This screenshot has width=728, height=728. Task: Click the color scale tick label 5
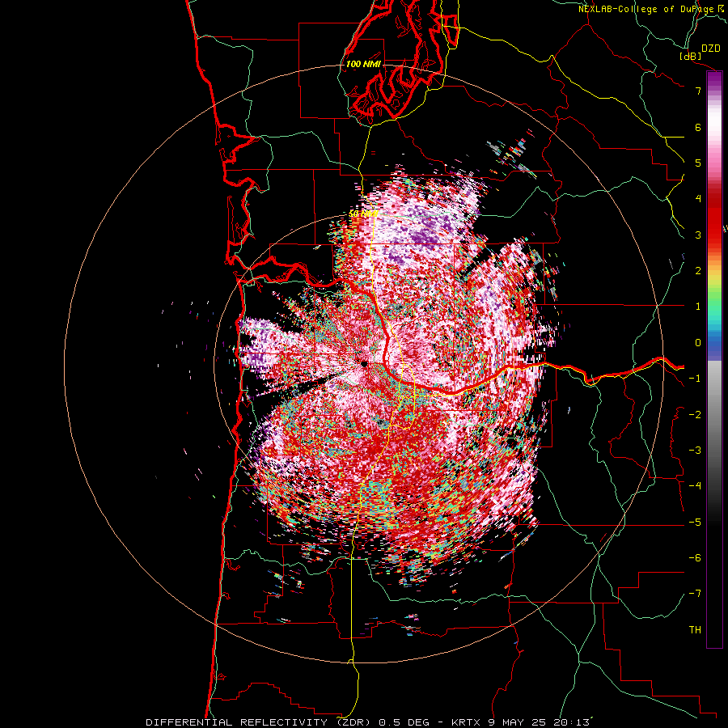point(698,163)
